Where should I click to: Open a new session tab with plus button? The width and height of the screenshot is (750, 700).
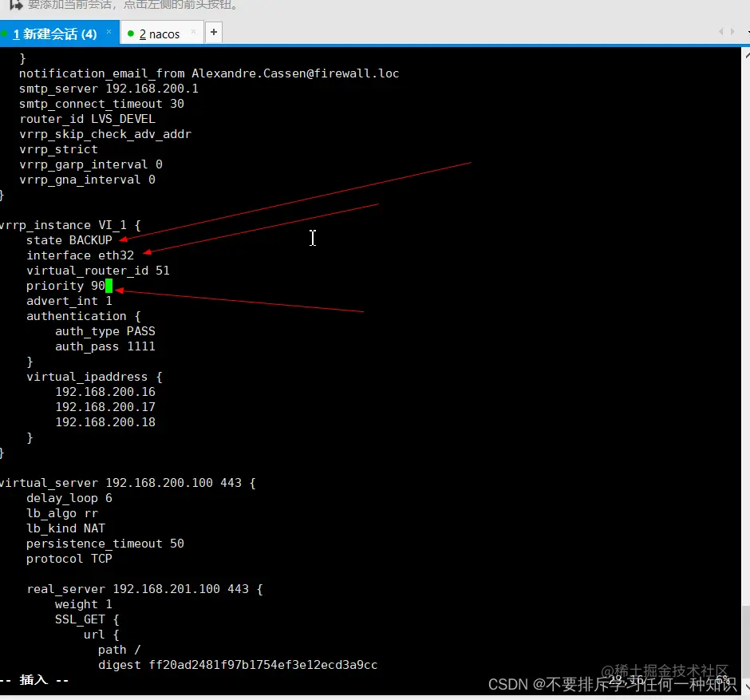point(214,32)
